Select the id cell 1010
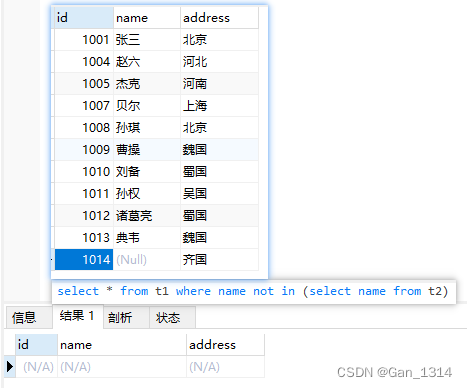The width and height of the screenshot is (467, 388). click(84, 172)
